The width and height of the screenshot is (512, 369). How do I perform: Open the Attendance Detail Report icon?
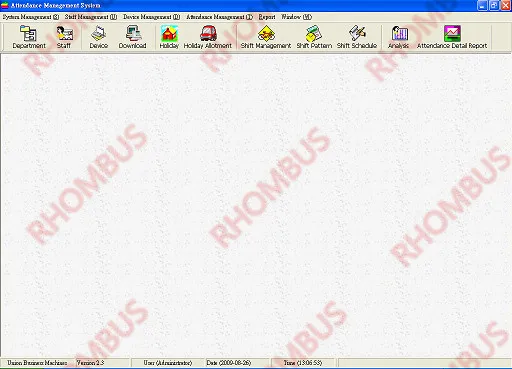click(x=452, y=37)
